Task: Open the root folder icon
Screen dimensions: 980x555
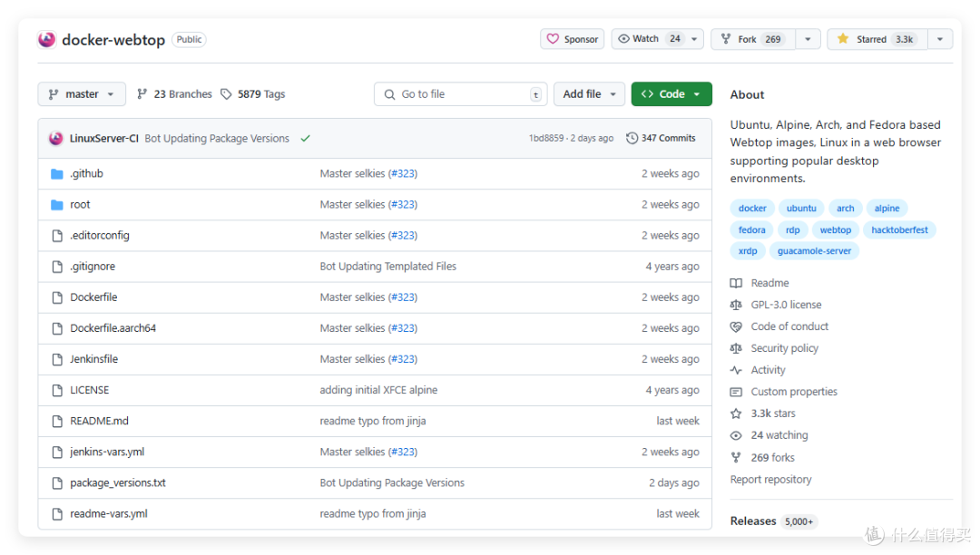Action: click(57, 205)
